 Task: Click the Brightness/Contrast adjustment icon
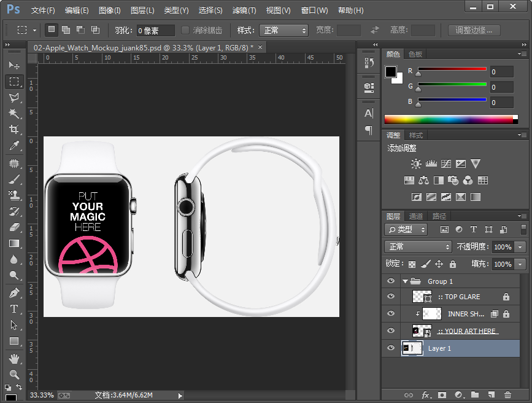(x=416, y=164)
